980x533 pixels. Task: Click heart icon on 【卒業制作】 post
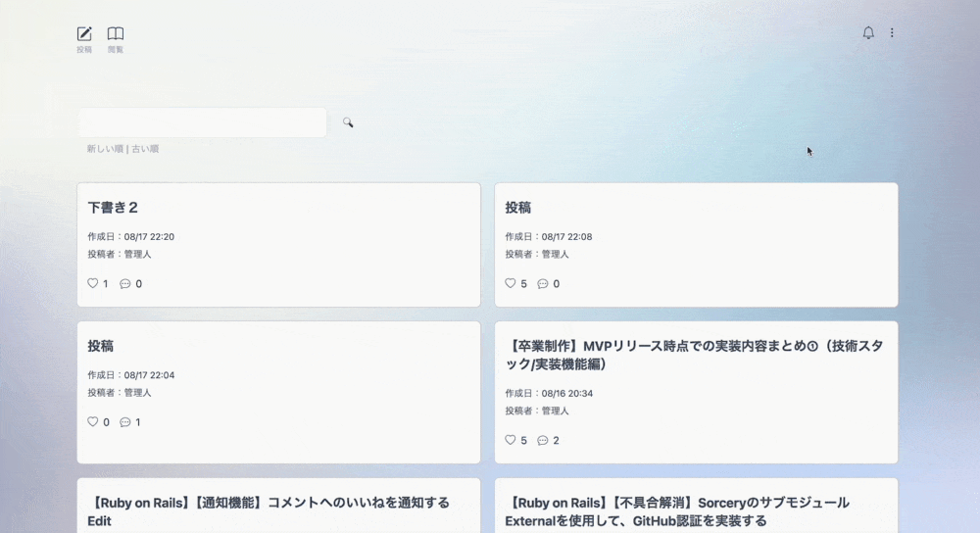pos(510,440)
